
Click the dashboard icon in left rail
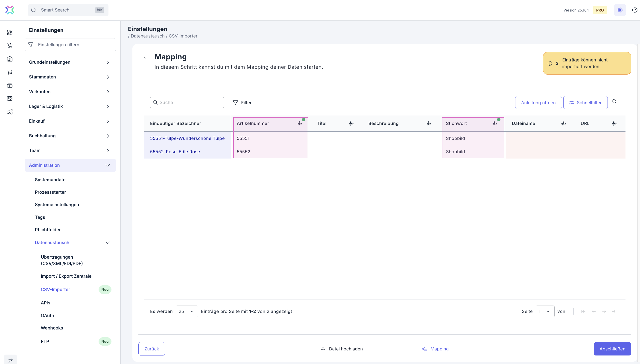pos(10,32)
